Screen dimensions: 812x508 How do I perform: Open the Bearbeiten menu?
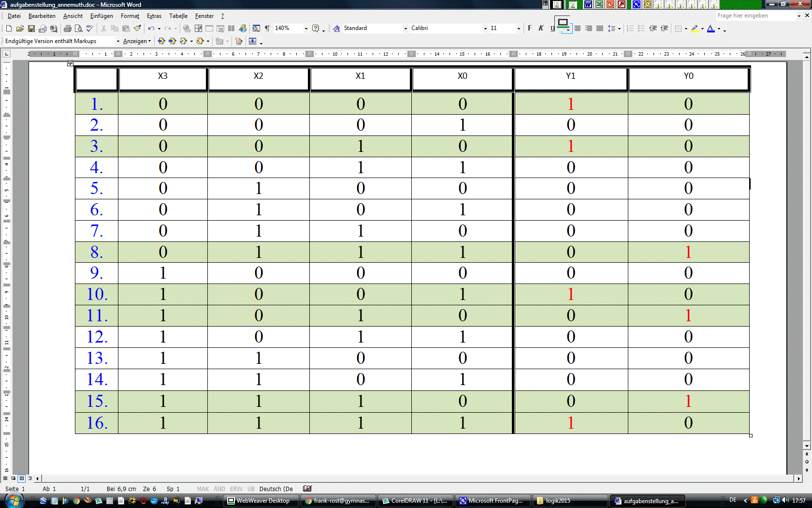42,16
